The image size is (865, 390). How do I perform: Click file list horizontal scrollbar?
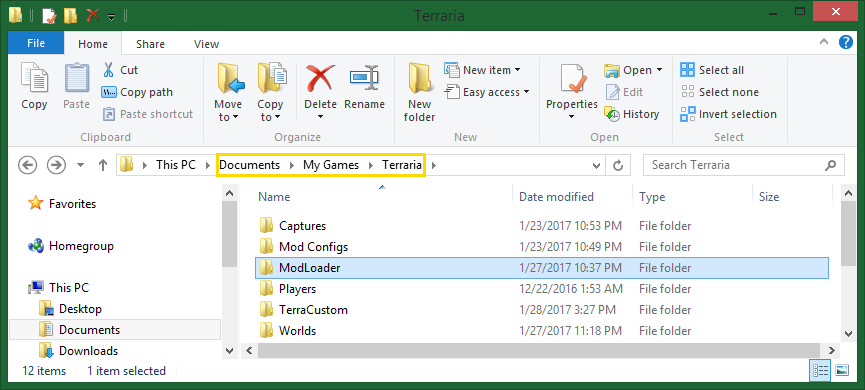pyautogui.click(x=538, y=350)
